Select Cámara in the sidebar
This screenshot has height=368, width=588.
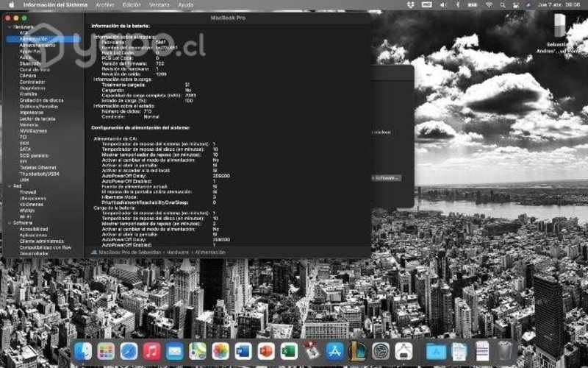pyautogui.click(x=28, y=76)
